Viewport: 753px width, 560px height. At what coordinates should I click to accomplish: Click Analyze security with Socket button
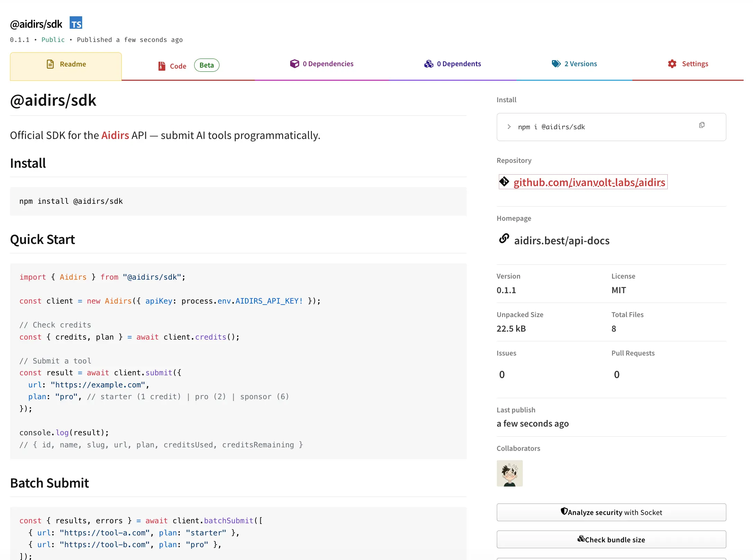(611, 512)
